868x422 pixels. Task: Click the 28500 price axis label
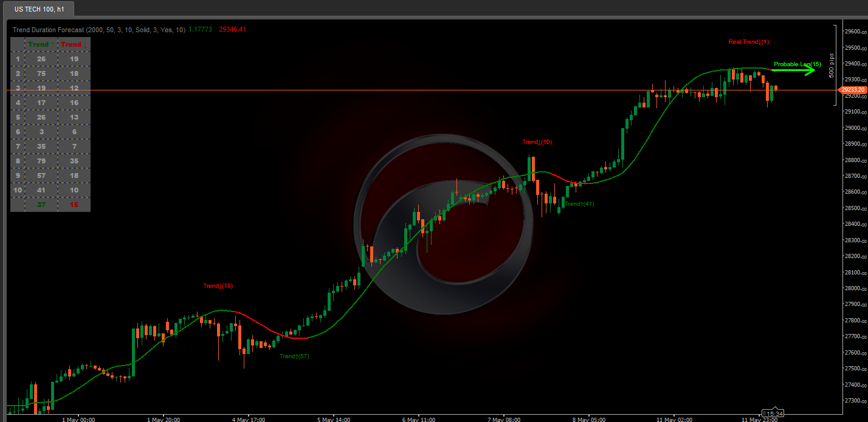pos(855,208)
